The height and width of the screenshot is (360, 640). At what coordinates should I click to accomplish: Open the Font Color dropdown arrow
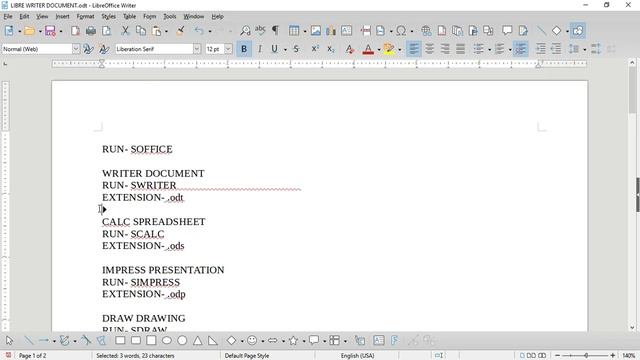[379, 50]
